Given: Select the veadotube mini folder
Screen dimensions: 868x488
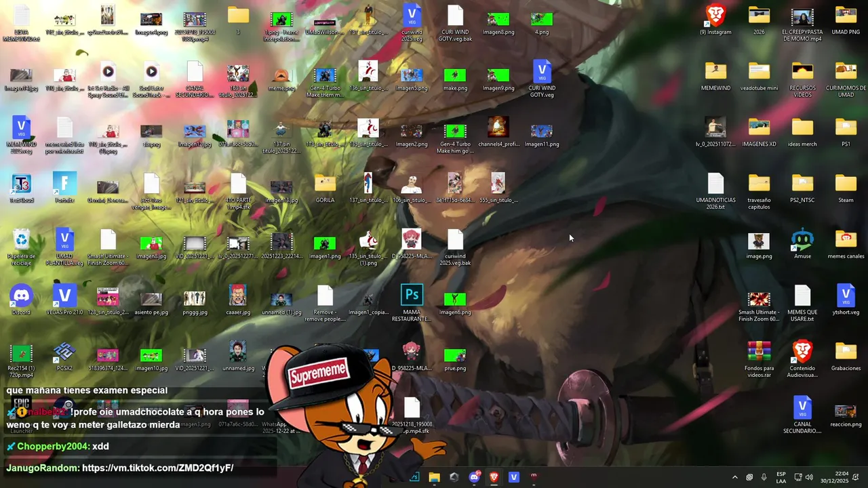Looking at the screenshot, I should point(759,76).
